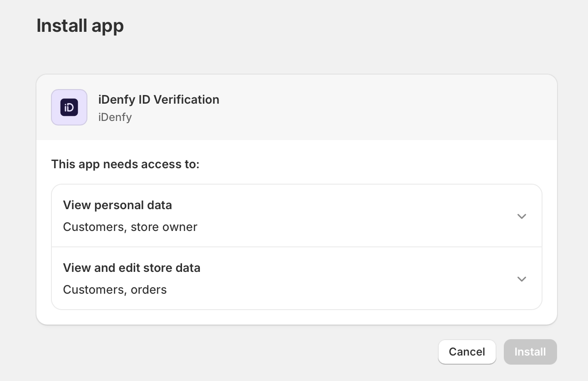Click the chevron beside Customers, store owner
Image resolution: width=588 pixels, height=381 pixels.
pos(522,216)
